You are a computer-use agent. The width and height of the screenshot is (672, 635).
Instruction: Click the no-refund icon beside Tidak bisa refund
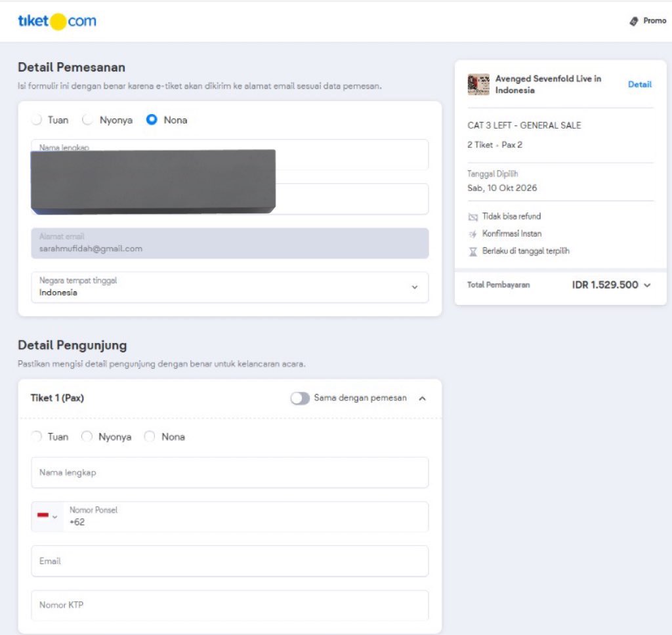tap(472, 217)
